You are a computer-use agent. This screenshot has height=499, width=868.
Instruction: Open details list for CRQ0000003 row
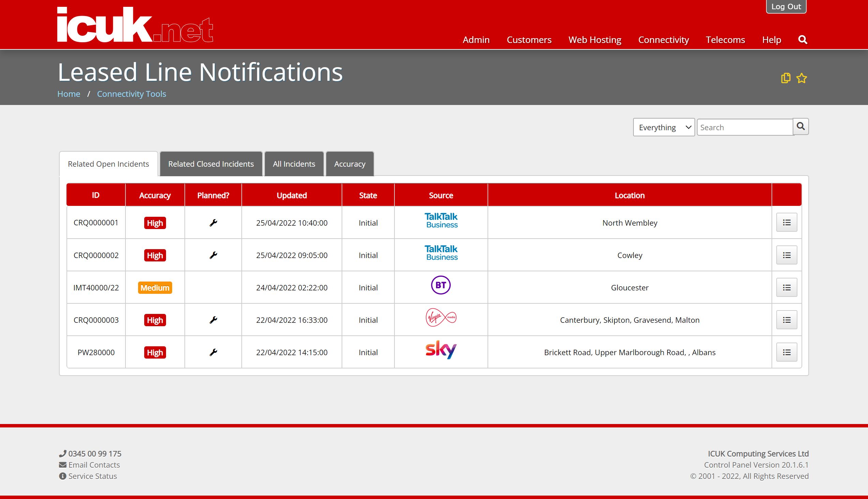(x=787, y=320)
